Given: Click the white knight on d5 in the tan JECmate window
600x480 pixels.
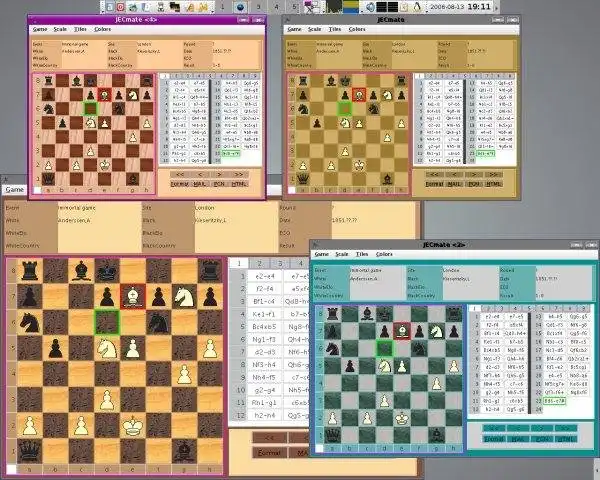Looking at the screenshot, I should pyautogui.click(x=345, y=123).
